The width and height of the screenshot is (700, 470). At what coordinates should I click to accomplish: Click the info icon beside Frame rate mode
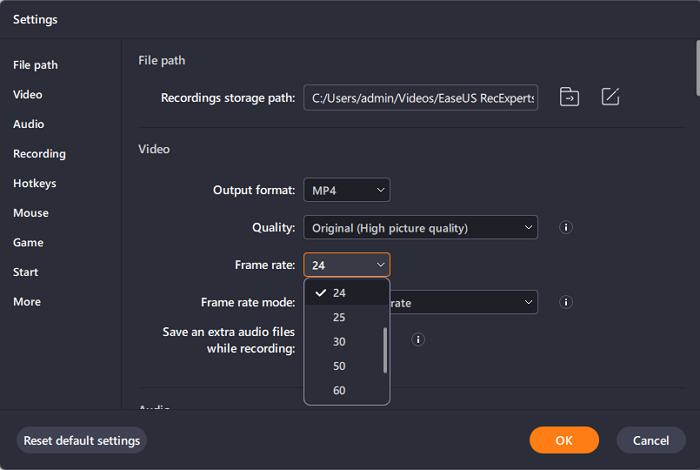tap(565, 302)
